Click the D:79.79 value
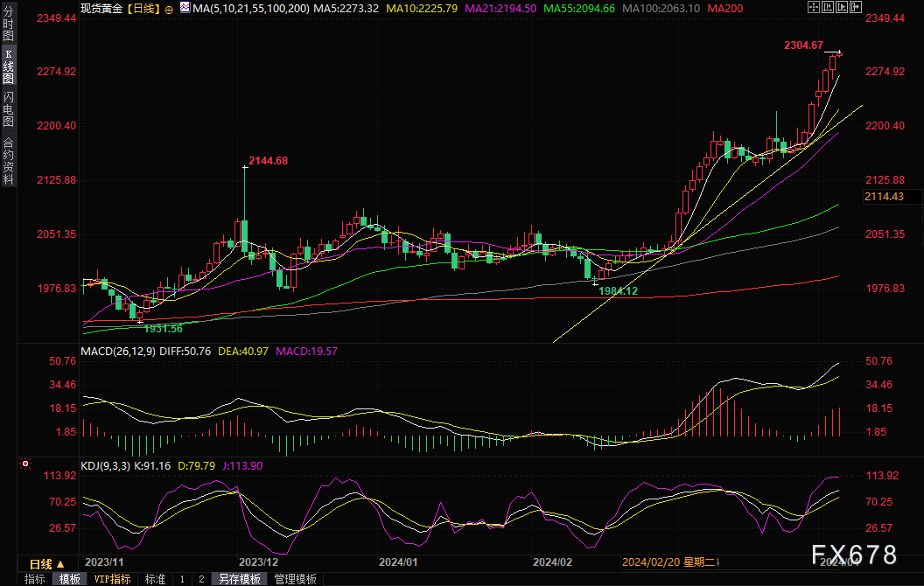Viewport: 924px width, 586px height. coord(196,466)
